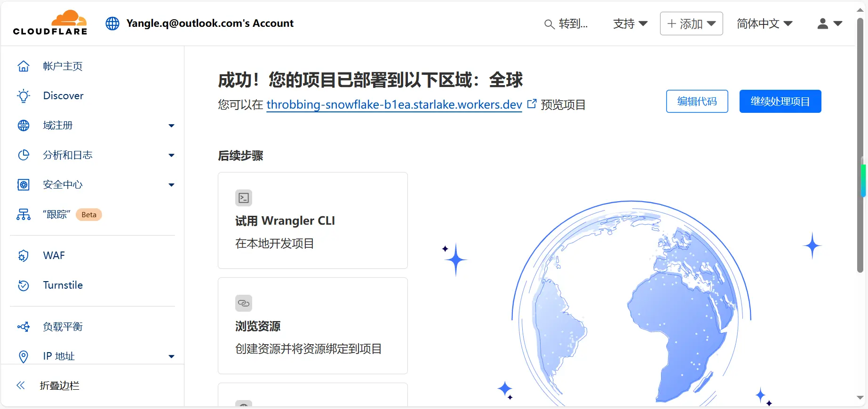Click the globe icon beside account name
This screenshot has width=868, height=409.
tap(112, 24)
